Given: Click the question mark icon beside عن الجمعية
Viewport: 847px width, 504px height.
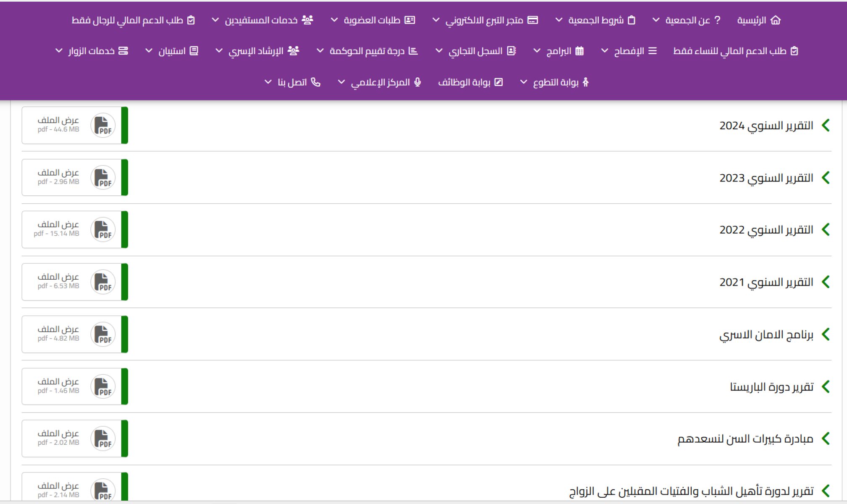Looking at the screenshot, I should click(717, 20).
